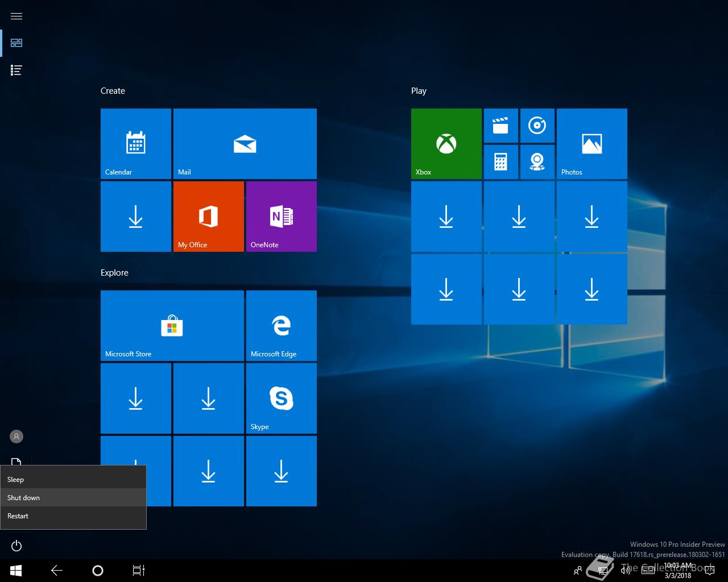The image size is (728, 582).
Task: Go back with the taskbar Back arrow
Action: pos(57,571)
